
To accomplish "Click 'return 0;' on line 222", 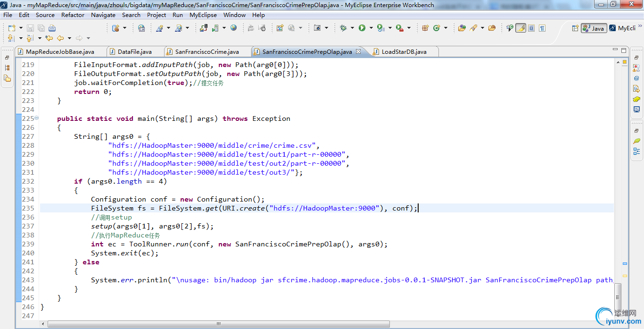I will pyautogui.click(x=93, y=92).
